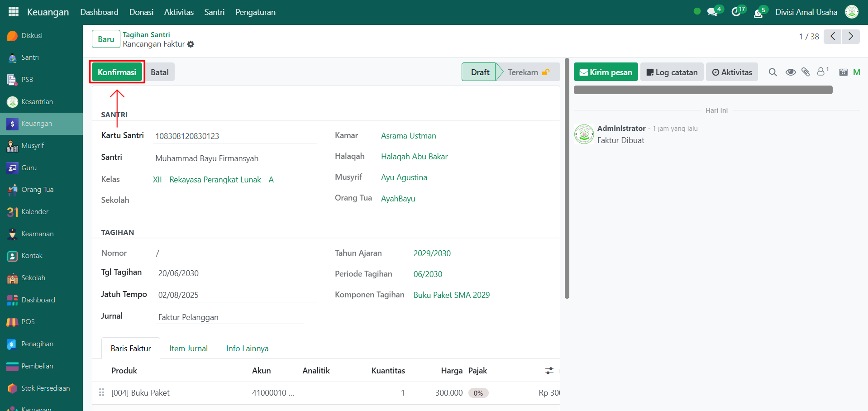Open chat conversations icon with badge 4
Viewport: 868px width, 411px height.
[712, 12]
